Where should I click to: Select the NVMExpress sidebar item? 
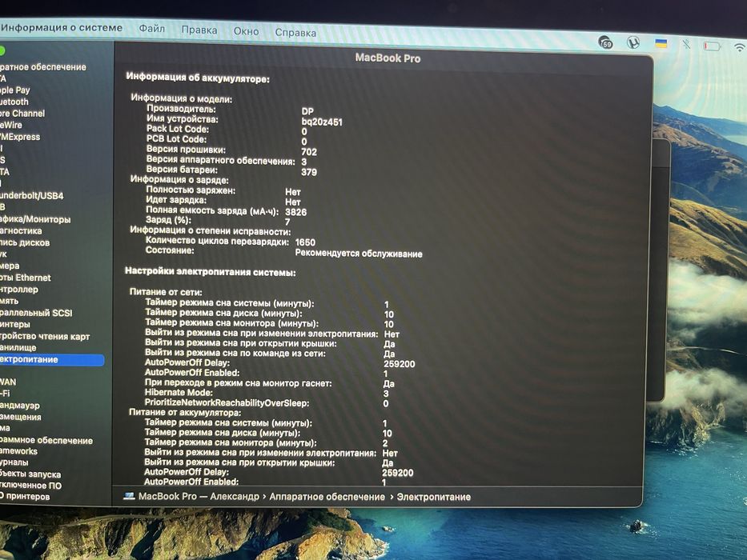tap(20, 137)
